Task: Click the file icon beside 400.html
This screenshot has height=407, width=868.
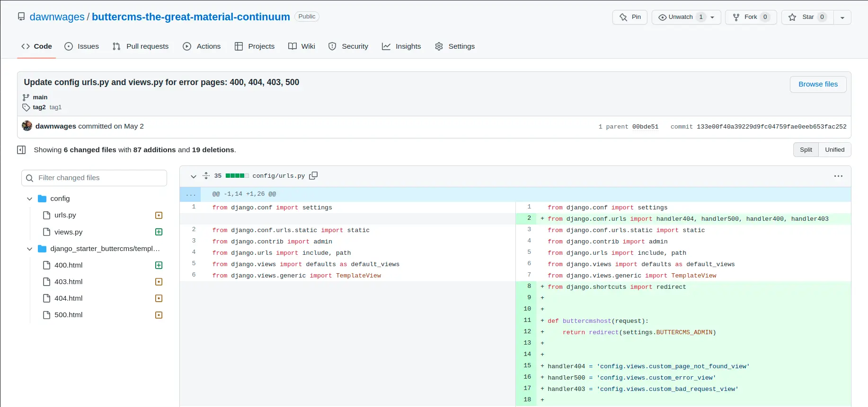Action: pos(46,265)
